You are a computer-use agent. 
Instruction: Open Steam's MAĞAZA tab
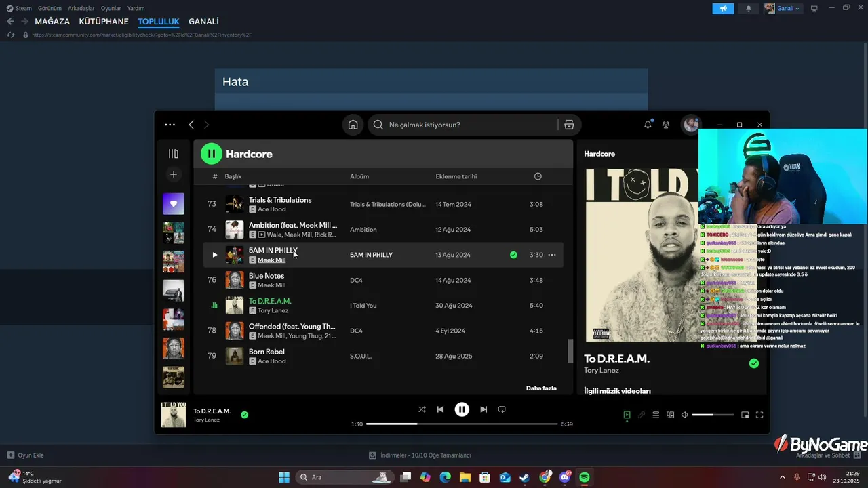[x=52, y=22]
